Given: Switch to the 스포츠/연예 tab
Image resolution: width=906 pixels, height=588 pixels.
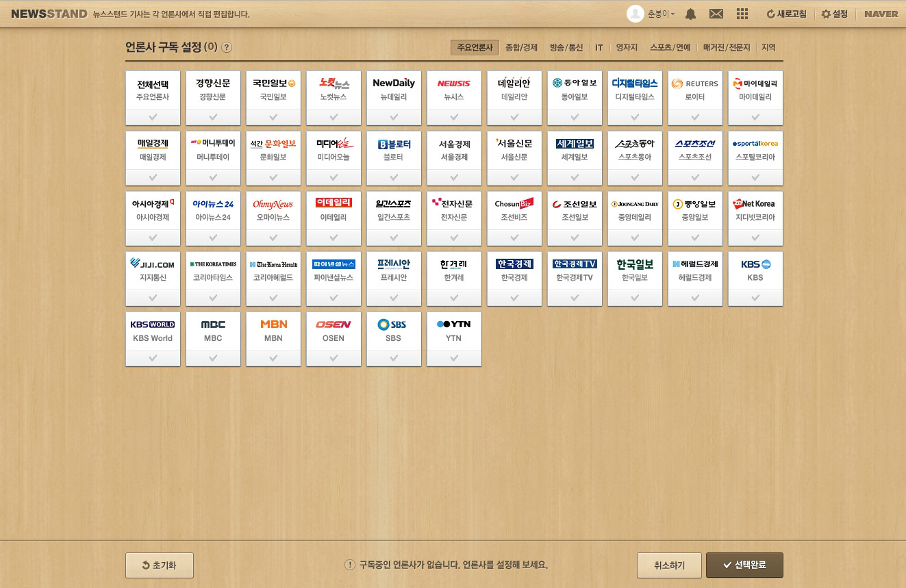Looking at the screenshot, I should 670,48.
